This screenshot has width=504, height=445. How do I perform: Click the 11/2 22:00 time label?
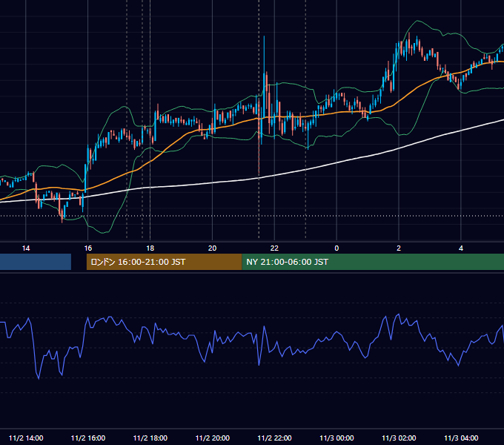[274, 438]
